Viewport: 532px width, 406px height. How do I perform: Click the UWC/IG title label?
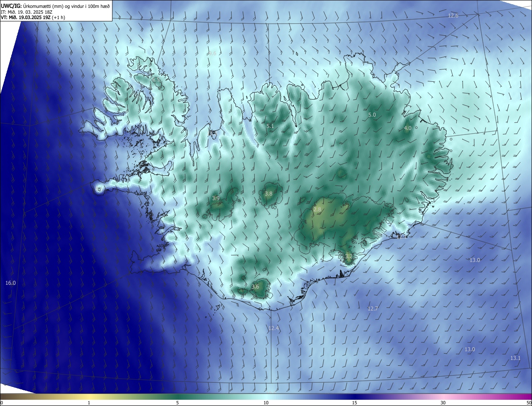tap(11, 6)
